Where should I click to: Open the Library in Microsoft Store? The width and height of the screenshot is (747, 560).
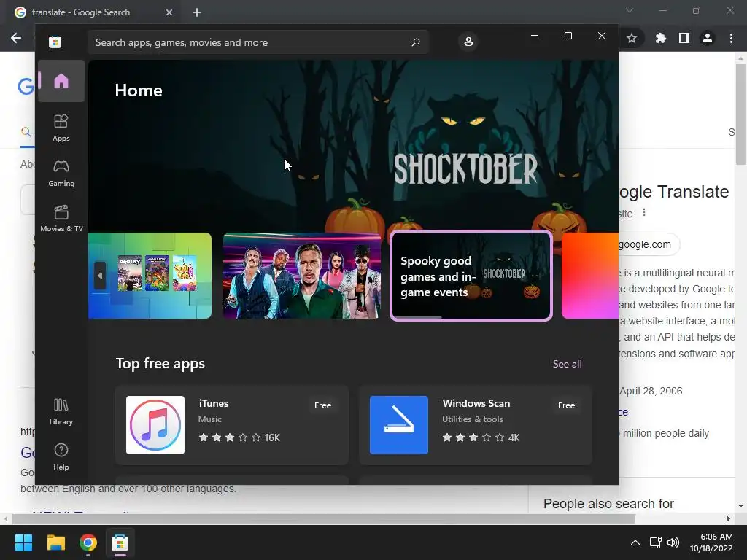(x=61, y=412)
